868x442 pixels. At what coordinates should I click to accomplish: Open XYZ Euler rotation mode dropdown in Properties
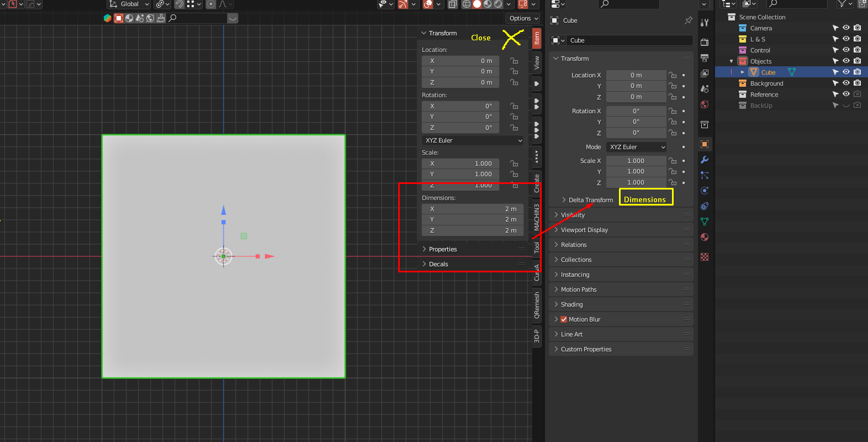[637, 147]
